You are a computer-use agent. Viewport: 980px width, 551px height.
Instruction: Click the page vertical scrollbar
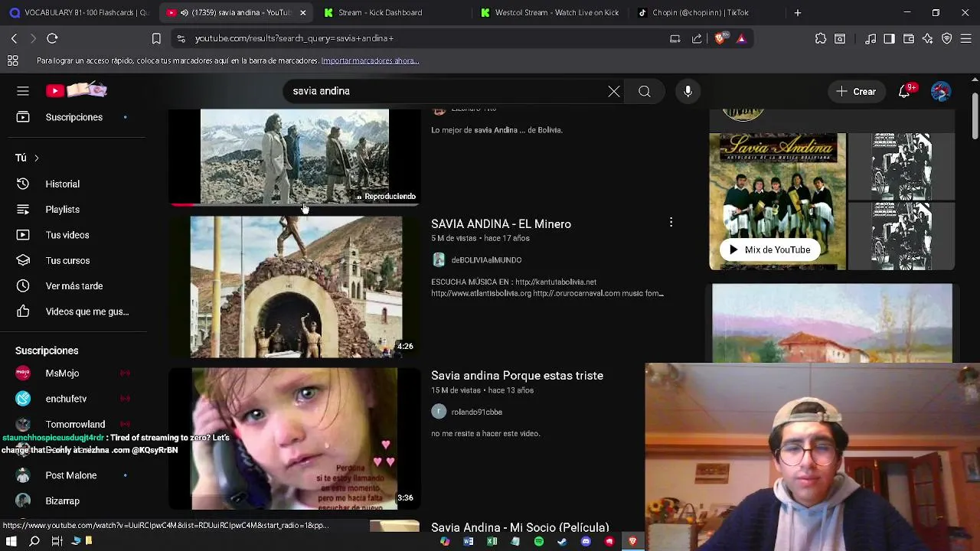click(974, 115)
